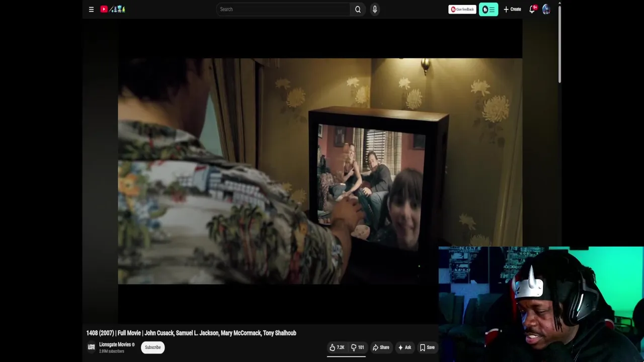Image resolution: width=644 pixels, height=362 pixels.
Task: Click the streamer webcam overlay
Action: click(x=541, y=304)
